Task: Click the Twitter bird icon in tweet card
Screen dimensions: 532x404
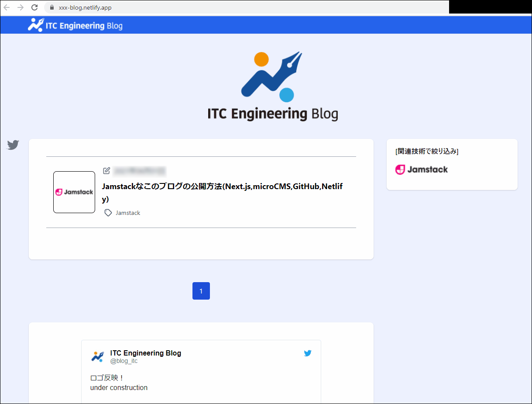Action: 308,353
